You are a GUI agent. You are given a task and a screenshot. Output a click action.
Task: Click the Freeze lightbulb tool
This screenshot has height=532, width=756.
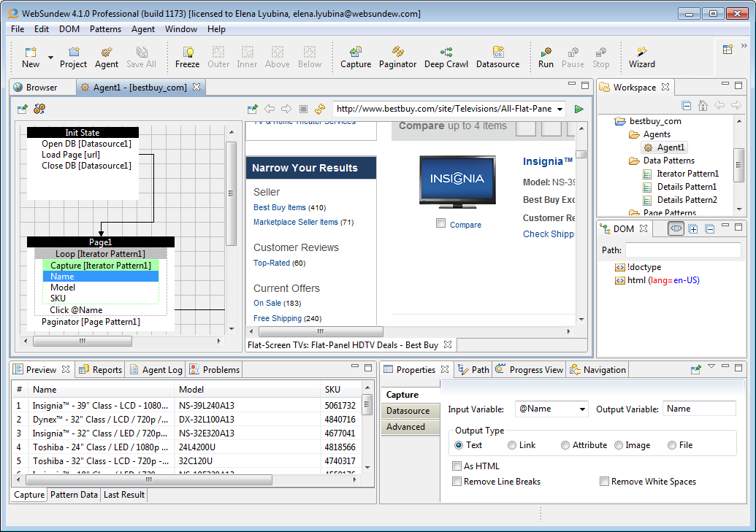[188, 58]
